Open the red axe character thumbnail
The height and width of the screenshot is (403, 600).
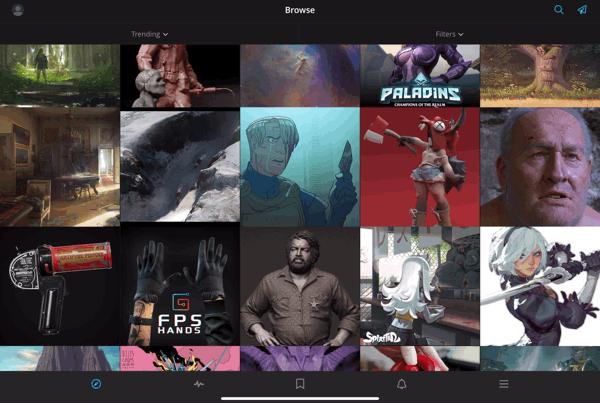pyautogui.click(x=420, y=167)
